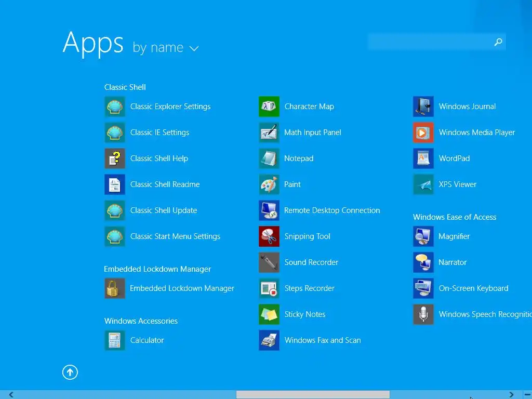The width and height of the screenshot is (532, 399).
Task: Click the 'WordPad' label text
Action: point(454,158)
